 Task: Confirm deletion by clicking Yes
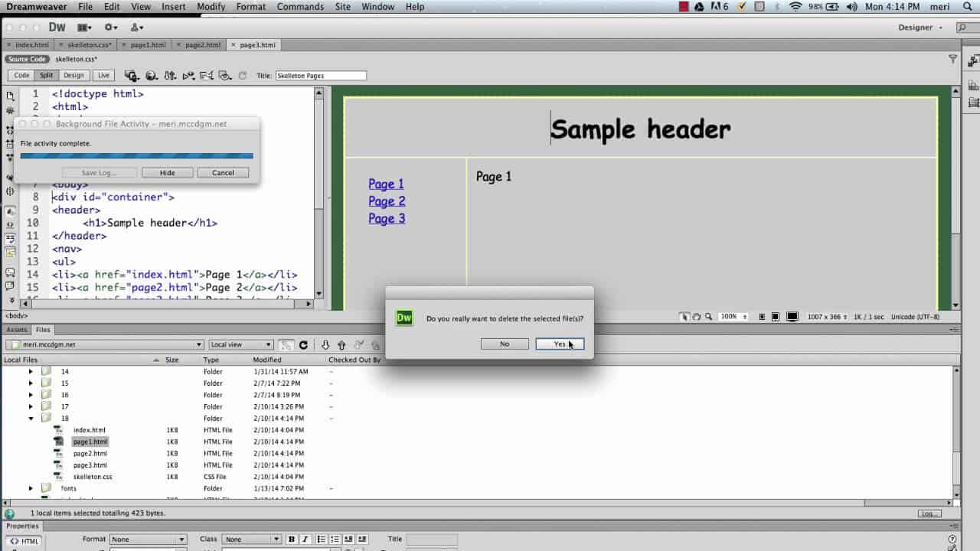[x=560, y=344]
